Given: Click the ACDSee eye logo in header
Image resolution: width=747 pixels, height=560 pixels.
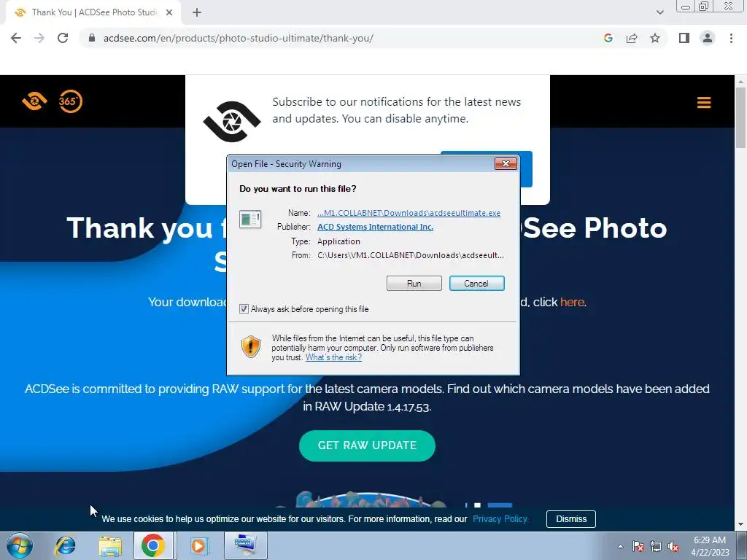Looking at the screenshot, I should click(34, 101).
